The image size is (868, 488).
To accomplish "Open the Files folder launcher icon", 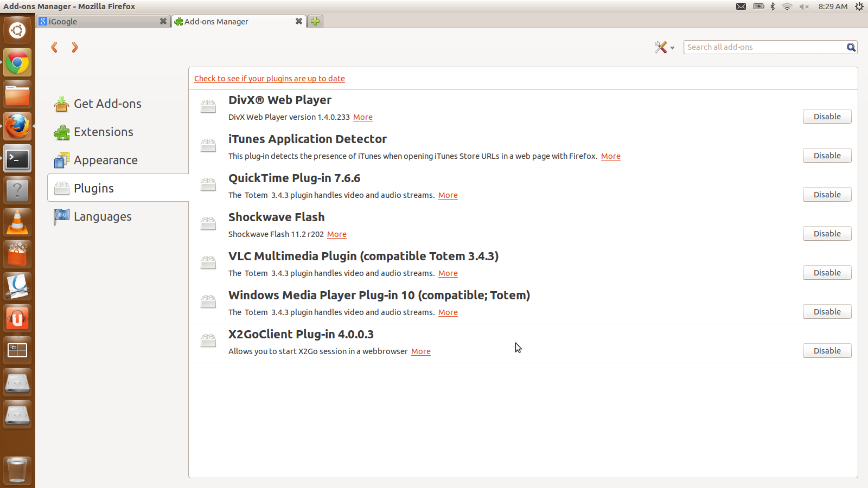I will pyautogui.click(x=17, y=95).
